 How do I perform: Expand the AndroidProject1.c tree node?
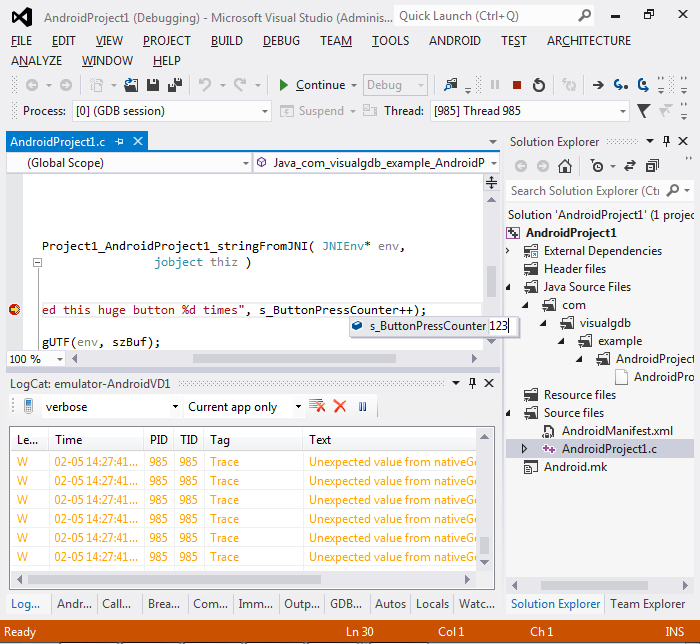pyautogui.click(x=525, y=449)
